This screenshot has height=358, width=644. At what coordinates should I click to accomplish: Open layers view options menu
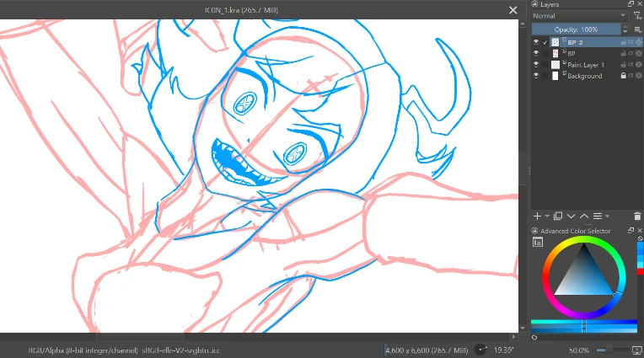tap(638, 29)
